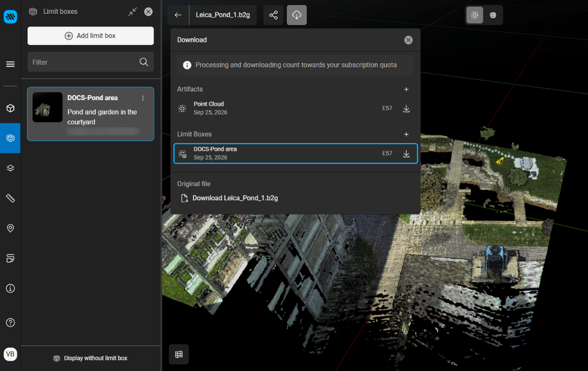Collapse the Limit boxes panel
The image size is (588, 371).
(133, 12)
